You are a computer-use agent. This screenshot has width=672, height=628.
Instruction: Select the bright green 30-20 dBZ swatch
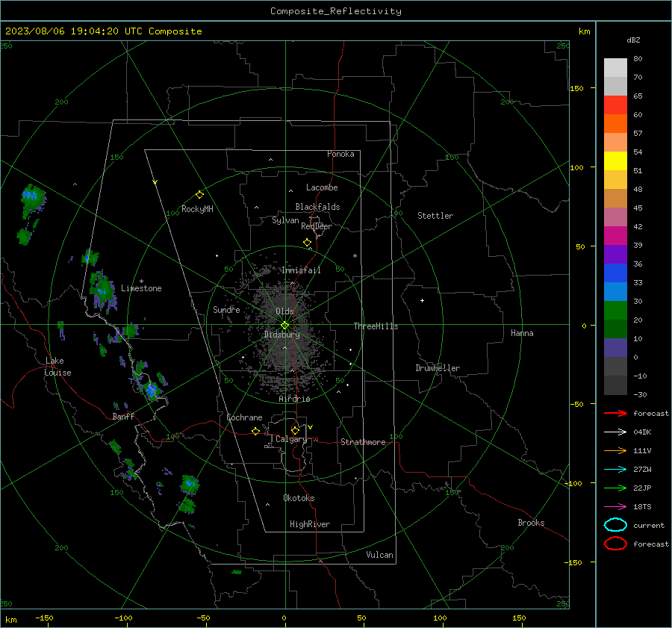615,310
